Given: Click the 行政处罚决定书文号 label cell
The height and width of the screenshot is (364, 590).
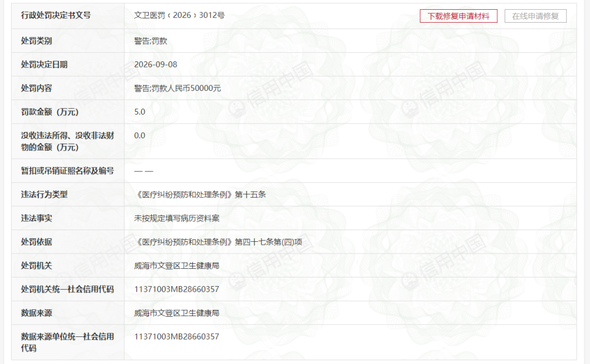Looking at the screenshot, I should point(68,16).
